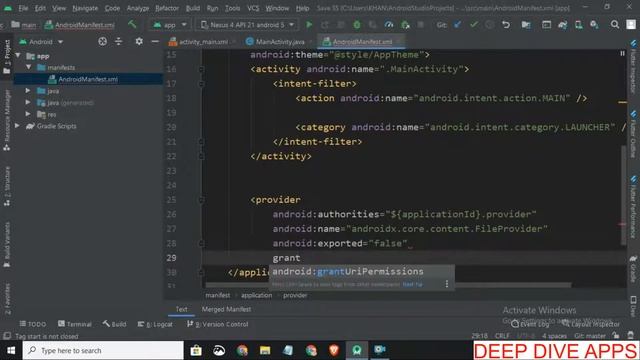640x360 pixels.
Task: Toggle the fold marker at line 17 intent-filter
Action: 201,84
